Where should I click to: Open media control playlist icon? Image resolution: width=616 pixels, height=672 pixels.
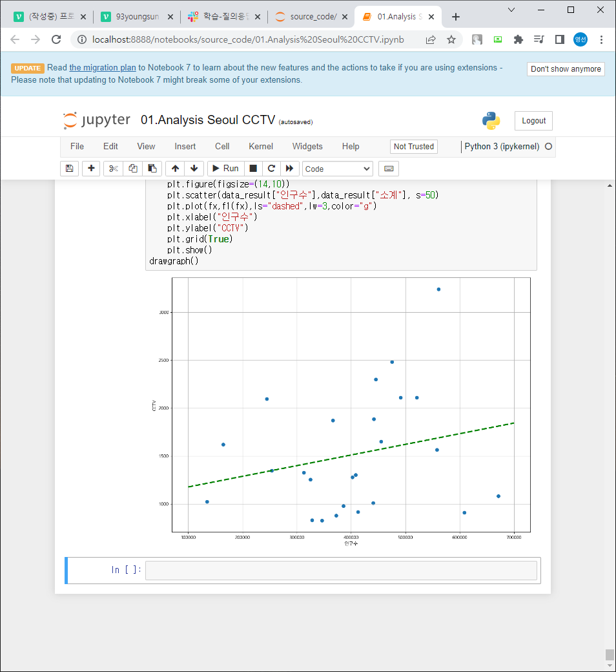click(539, 40)
